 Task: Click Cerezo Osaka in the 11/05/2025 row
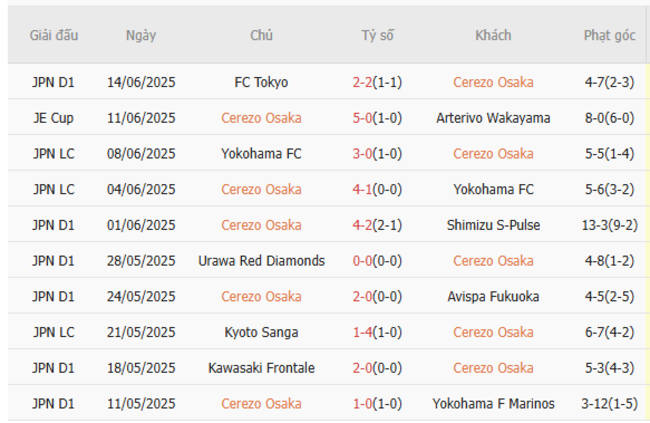[261, 404]
